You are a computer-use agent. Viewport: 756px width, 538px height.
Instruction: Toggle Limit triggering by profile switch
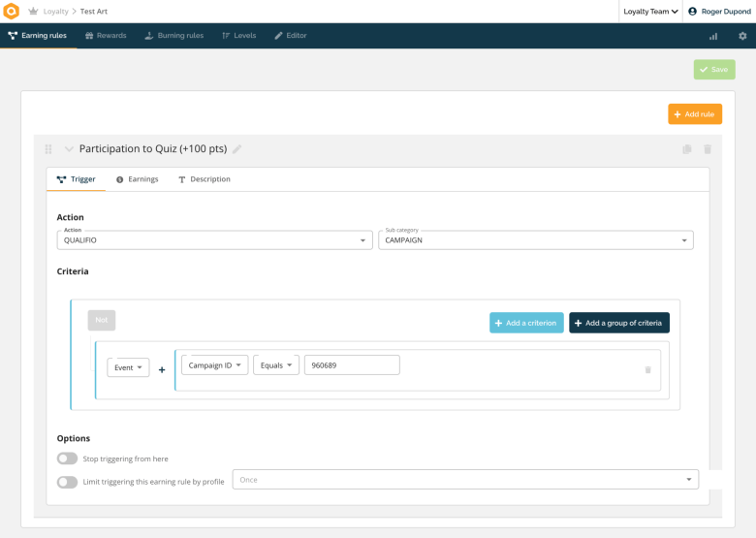tap(67, 482)
